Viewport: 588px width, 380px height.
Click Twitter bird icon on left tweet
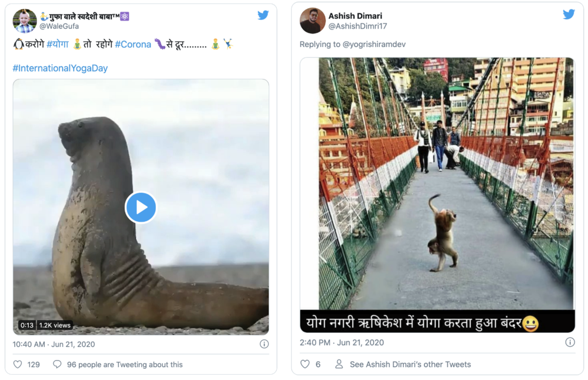tap(263, 15)
